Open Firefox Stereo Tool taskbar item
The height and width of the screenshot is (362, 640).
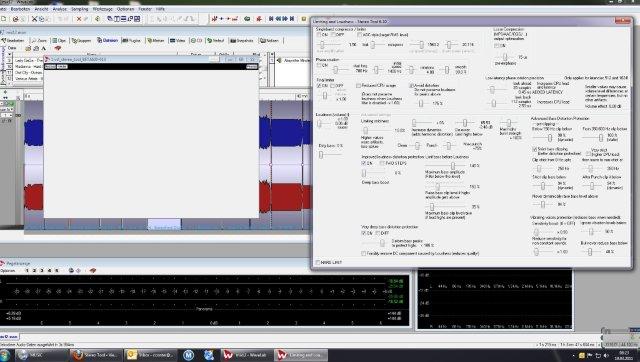tap(94, 355)
